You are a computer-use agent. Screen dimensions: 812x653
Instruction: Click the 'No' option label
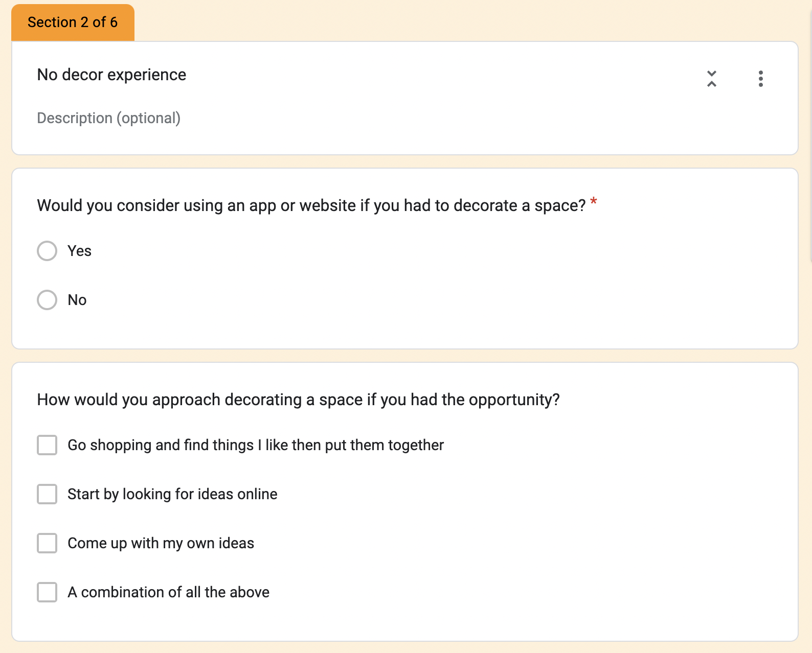[77, 300]
